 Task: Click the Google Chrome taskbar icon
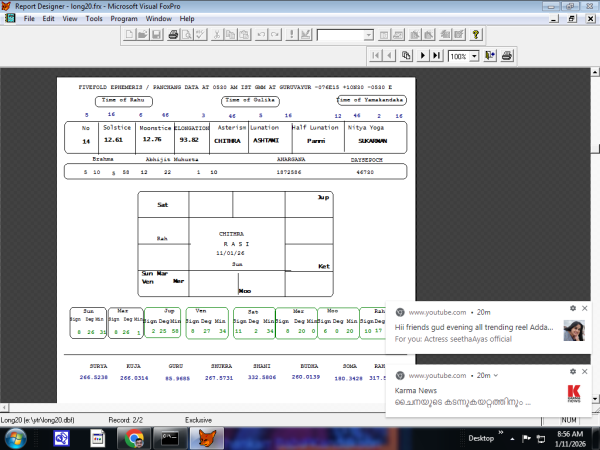135,437
